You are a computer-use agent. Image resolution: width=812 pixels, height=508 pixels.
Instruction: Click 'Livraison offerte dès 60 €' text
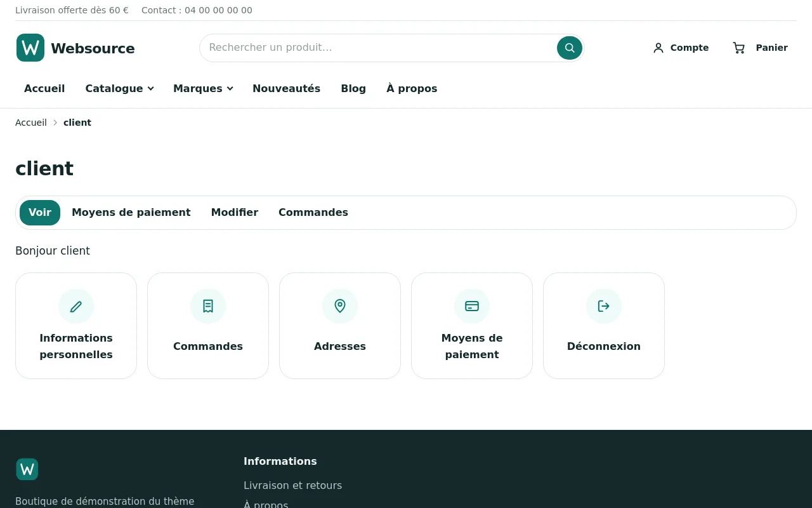click(x=72, y=10)
